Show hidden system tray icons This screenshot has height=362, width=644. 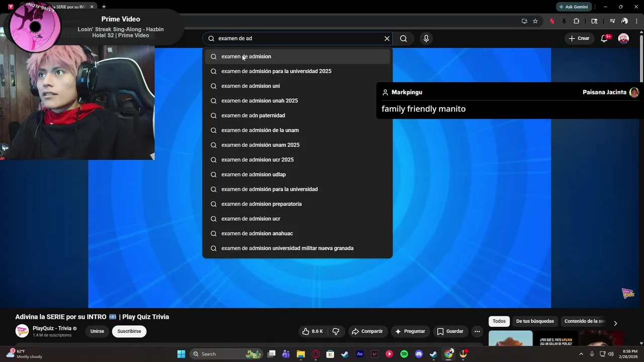pyautogui.click(x=581, y=354)
